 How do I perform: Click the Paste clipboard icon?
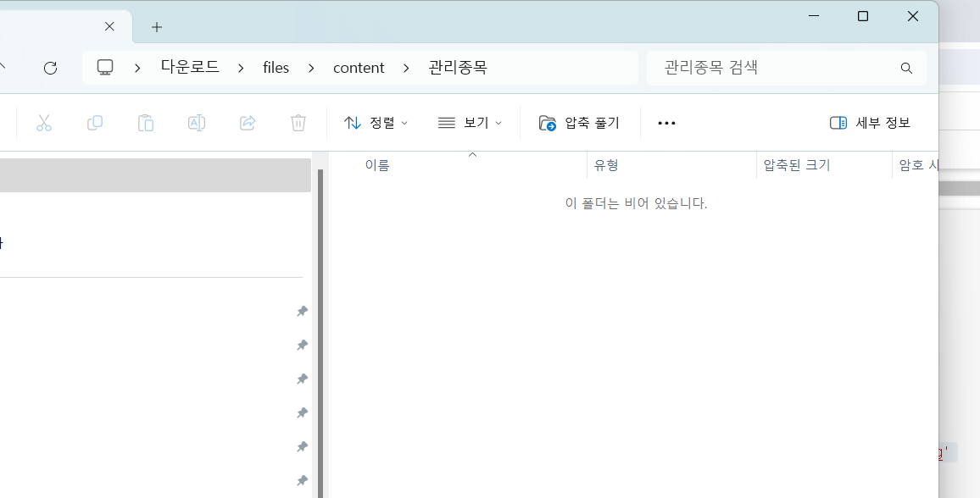point(146,123)
